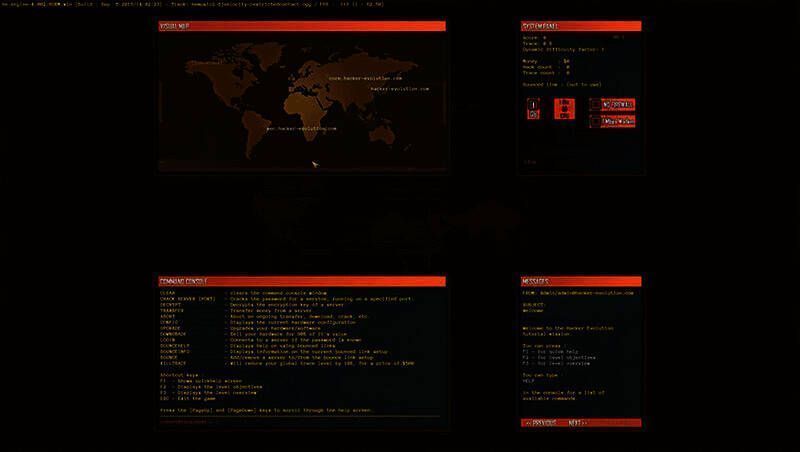Go to the next message
Screen dimensions: 800x452
pos(575,423)
